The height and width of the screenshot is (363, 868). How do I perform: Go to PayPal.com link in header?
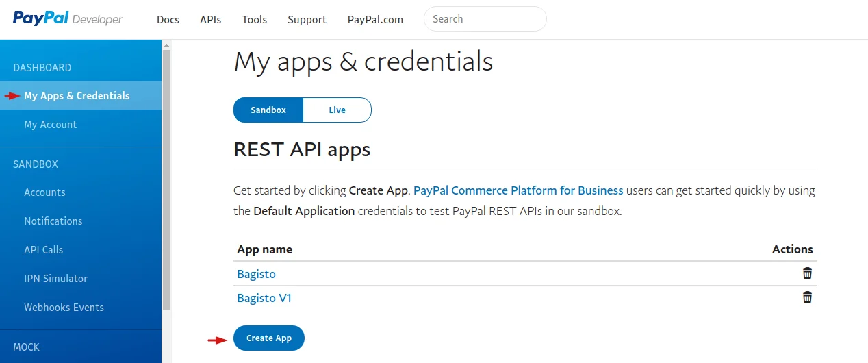(375, 19)
